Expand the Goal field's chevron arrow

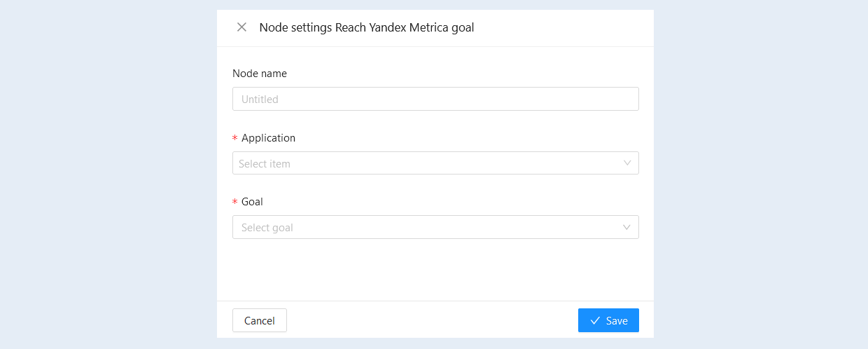tap(627, 227)
